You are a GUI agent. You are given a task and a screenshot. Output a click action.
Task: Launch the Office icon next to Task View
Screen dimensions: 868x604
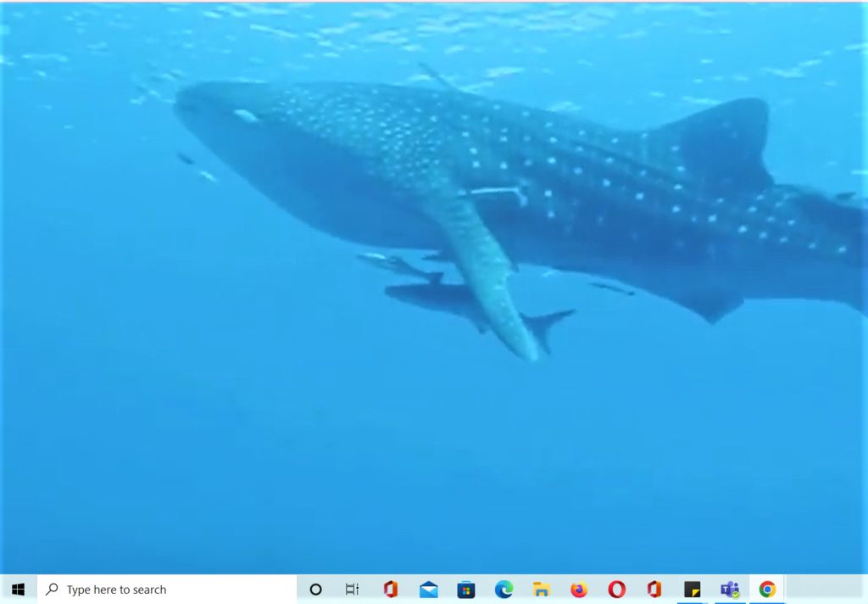390,589
